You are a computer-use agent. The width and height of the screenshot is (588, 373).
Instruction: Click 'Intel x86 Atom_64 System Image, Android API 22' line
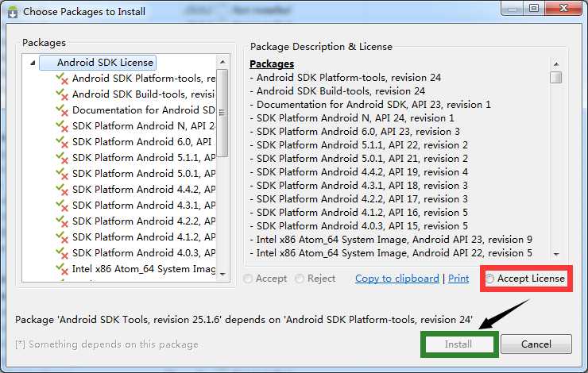(x=391, y=253)
